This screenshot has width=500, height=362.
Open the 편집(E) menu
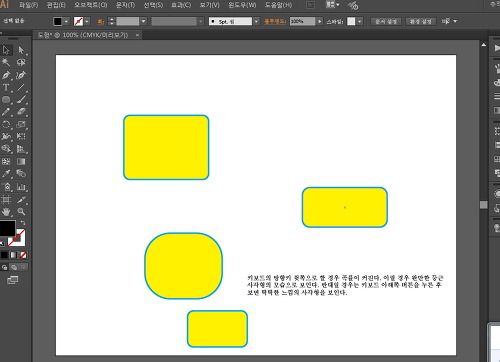click(x=56, y=5)
